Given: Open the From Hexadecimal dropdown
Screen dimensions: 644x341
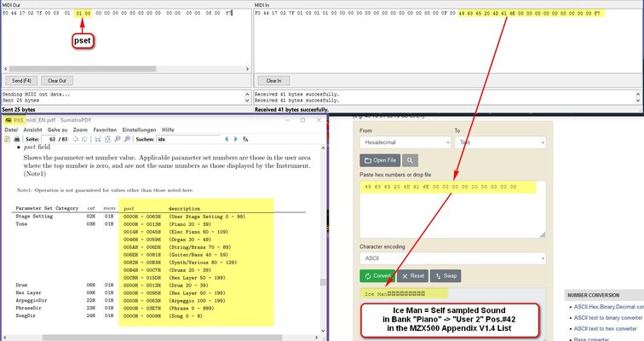Looking at the screenshot, I should point(405,142).
